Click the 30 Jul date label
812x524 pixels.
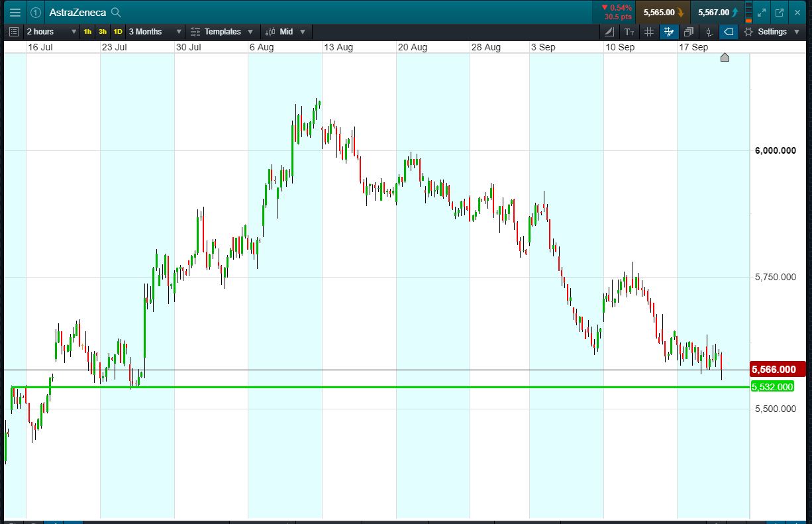(x=189, y=48)
